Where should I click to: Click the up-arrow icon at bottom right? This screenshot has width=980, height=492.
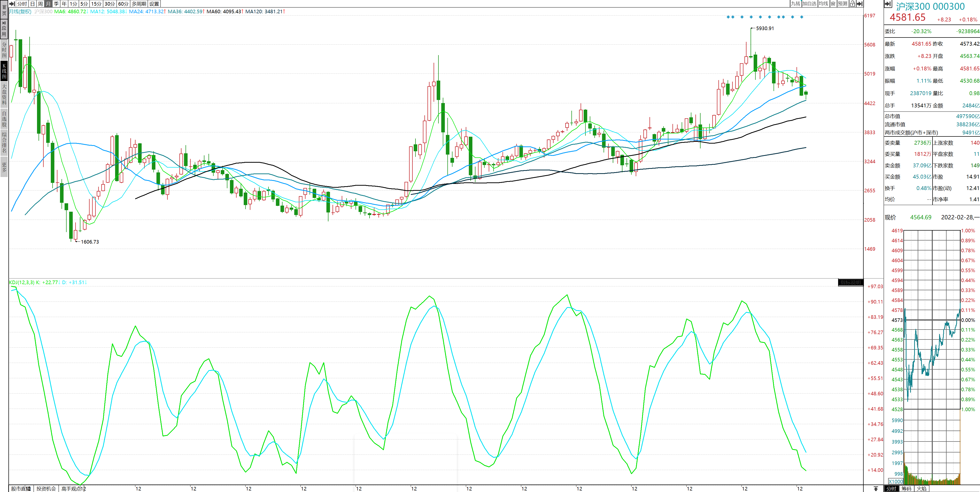pos(876,489)
